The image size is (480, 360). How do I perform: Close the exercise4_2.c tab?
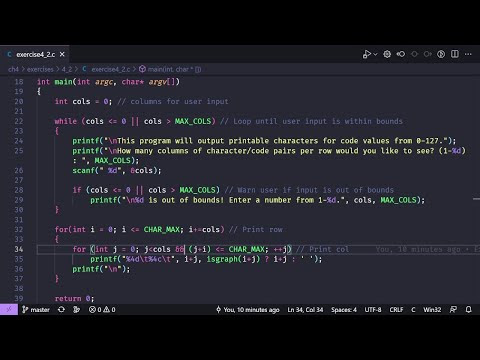point(62,54)
